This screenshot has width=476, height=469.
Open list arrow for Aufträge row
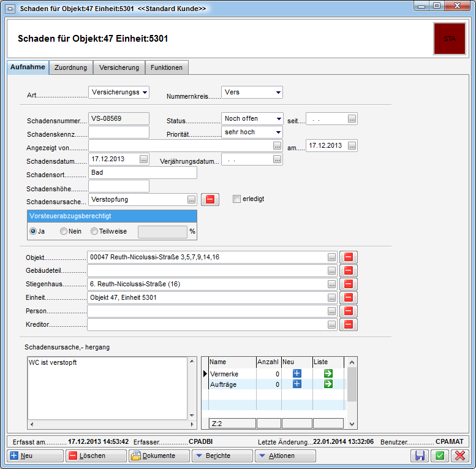click(x=328, y=384)
